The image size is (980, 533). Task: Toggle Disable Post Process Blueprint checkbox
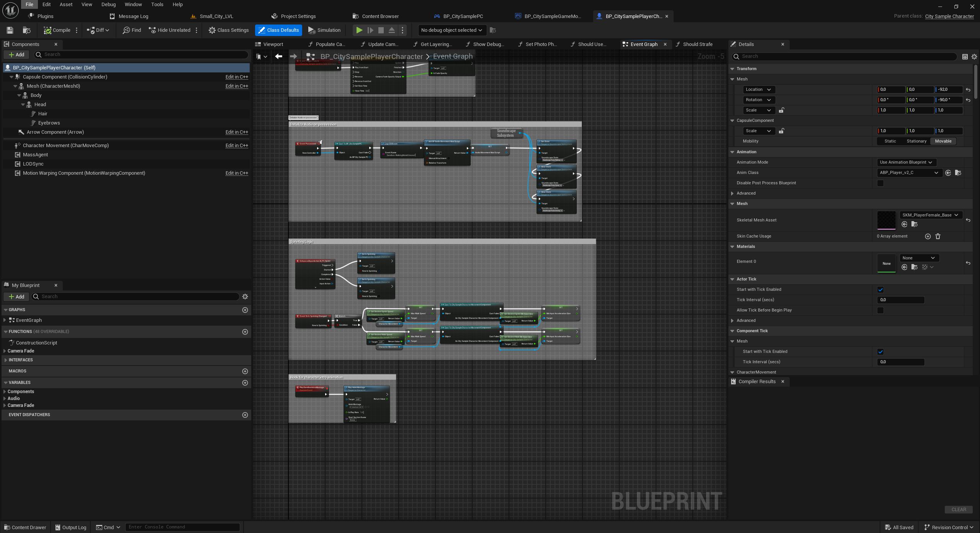[x=880, y=183]
